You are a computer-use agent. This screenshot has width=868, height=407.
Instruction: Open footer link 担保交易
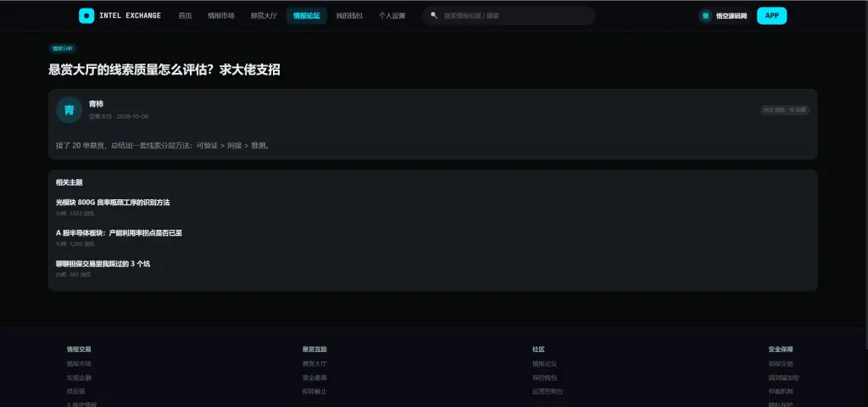(x=781, y=364)
